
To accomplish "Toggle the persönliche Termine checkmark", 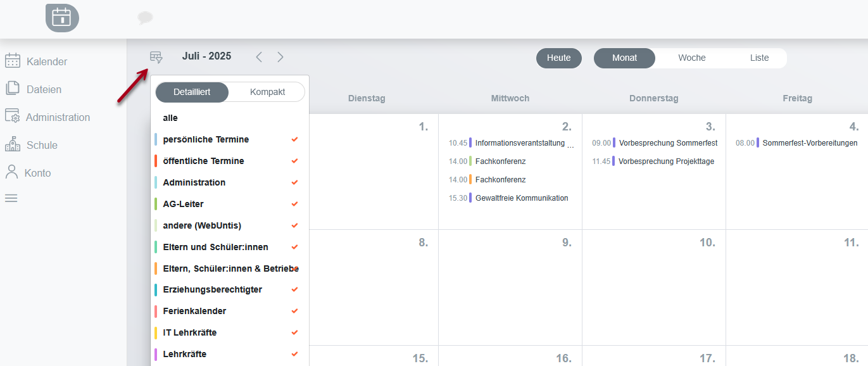I will [294, 139].
